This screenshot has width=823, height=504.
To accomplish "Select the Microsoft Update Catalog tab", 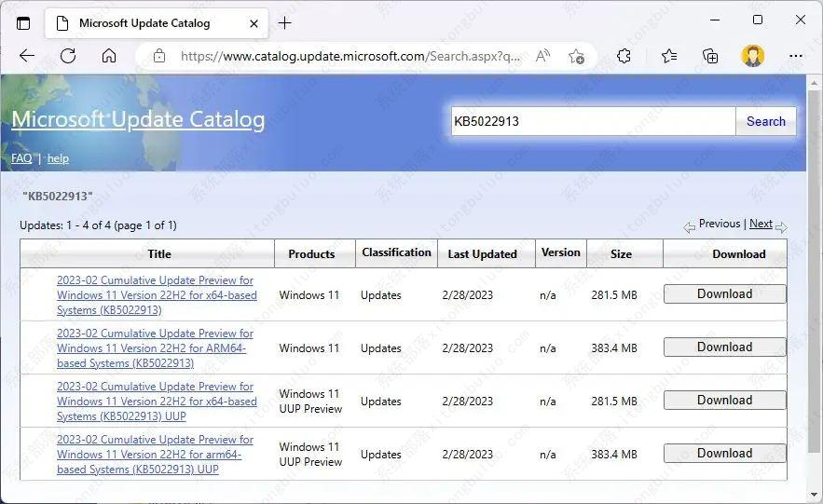I will (144, 22).
